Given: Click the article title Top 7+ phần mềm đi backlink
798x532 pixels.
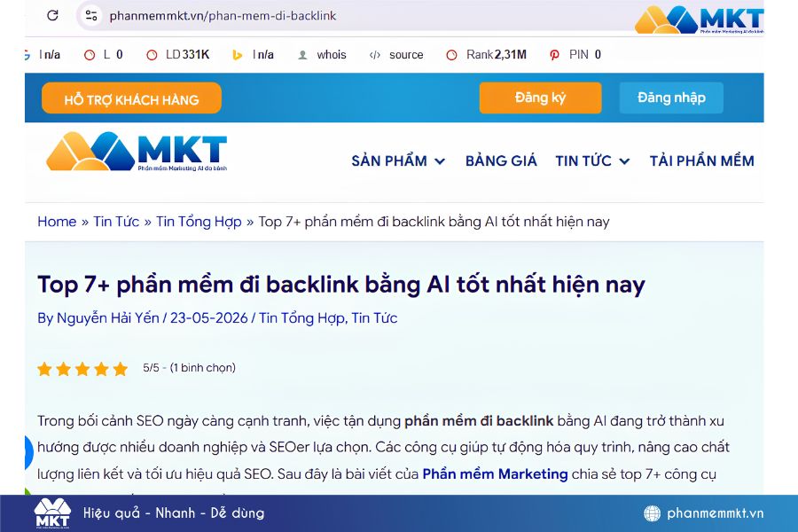Looking at the screenshot, I should [341, 285].
